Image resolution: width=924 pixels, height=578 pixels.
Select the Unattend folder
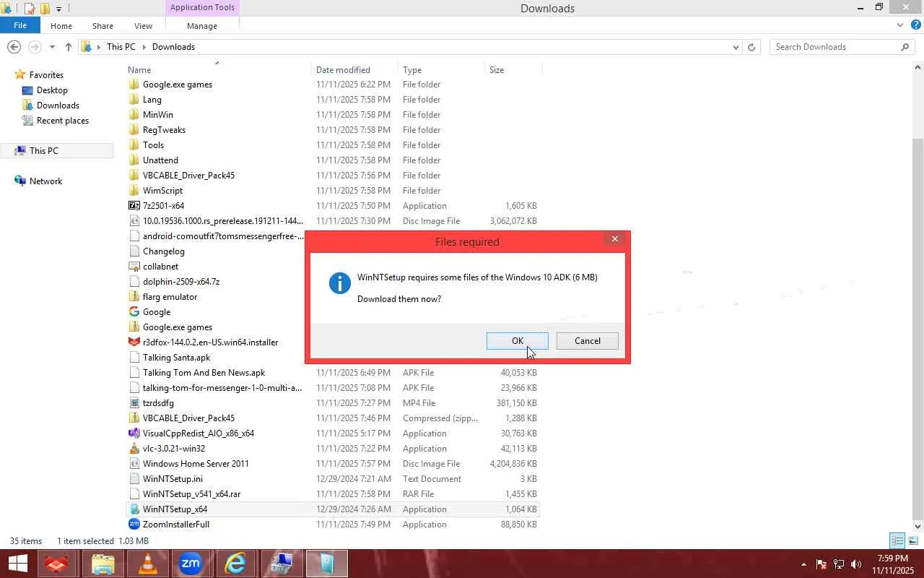tap(160, 160)
